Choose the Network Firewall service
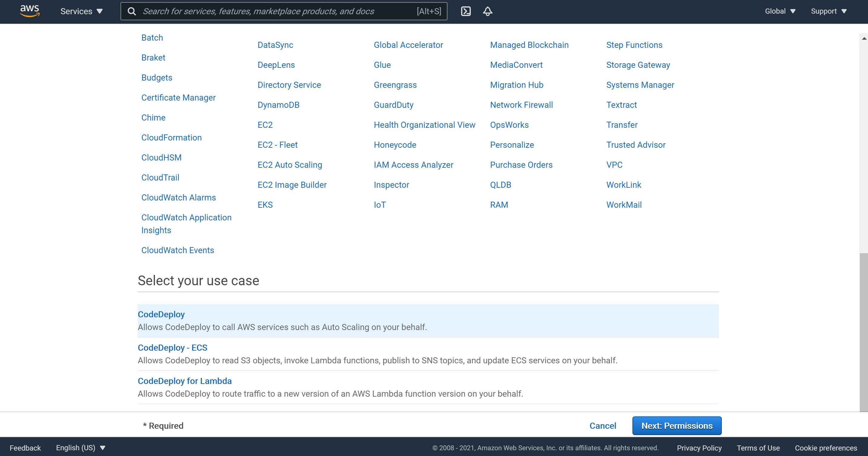The height and width of the screenshot is (456, 868). (521, 105)
